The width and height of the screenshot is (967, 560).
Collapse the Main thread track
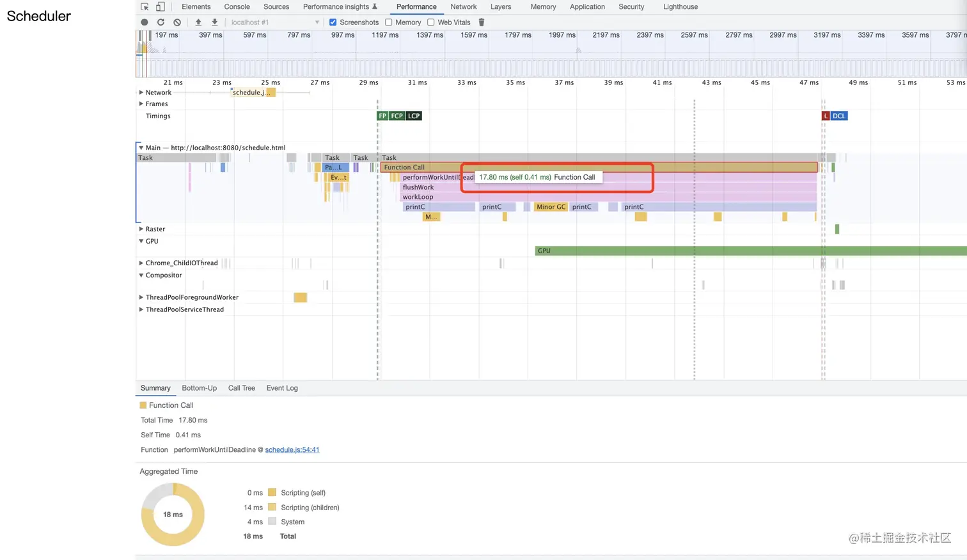pos(141,147)
